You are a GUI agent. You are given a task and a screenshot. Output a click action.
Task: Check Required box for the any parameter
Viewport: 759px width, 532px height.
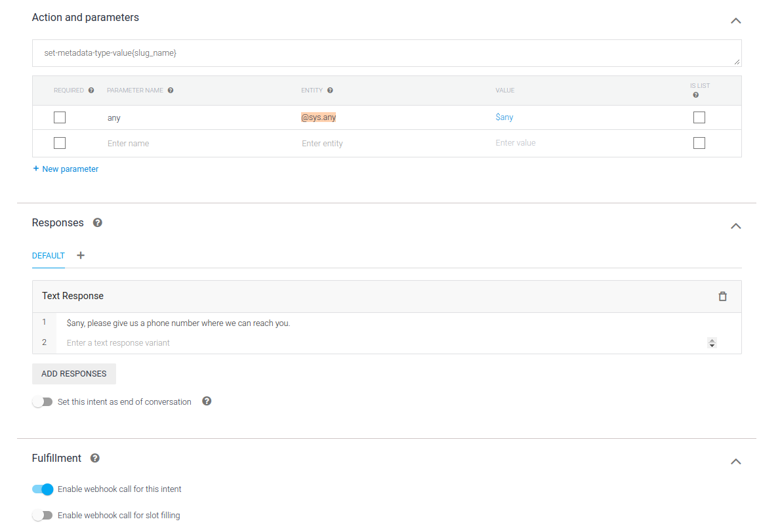60,117
